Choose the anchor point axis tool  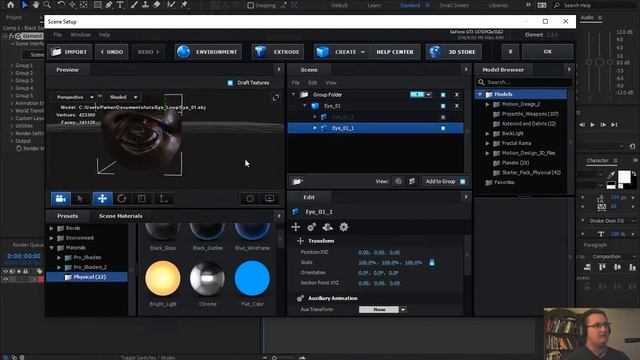163,199
